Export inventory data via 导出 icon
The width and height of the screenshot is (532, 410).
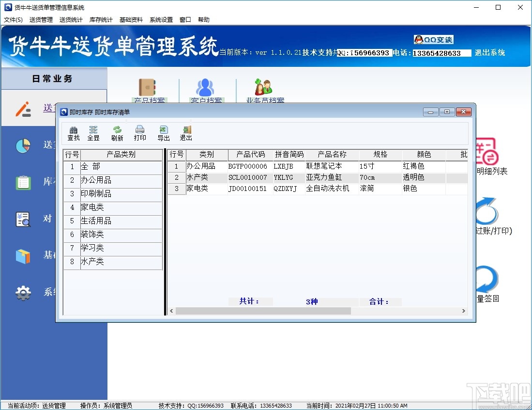pos(163,133)
